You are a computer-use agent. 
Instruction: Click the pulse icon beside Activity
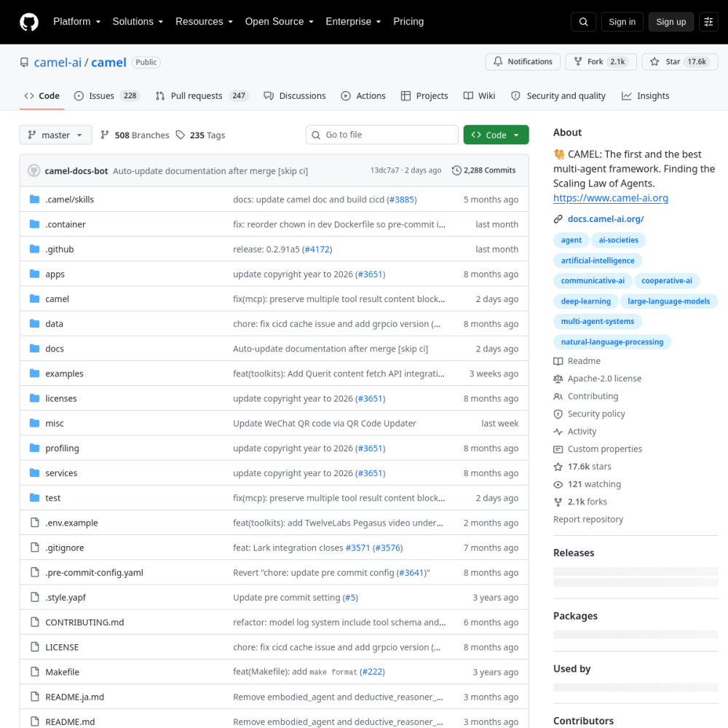point(558,432)
